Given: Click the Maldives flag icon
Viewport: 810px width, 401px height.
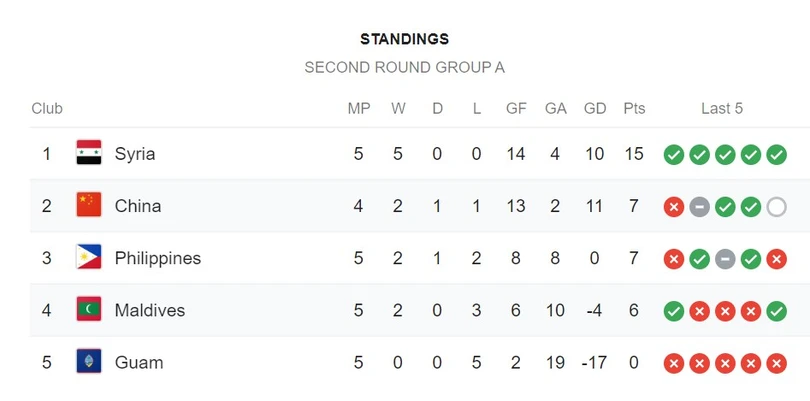Looking at the screenshot, I should (x=89, y=310).
